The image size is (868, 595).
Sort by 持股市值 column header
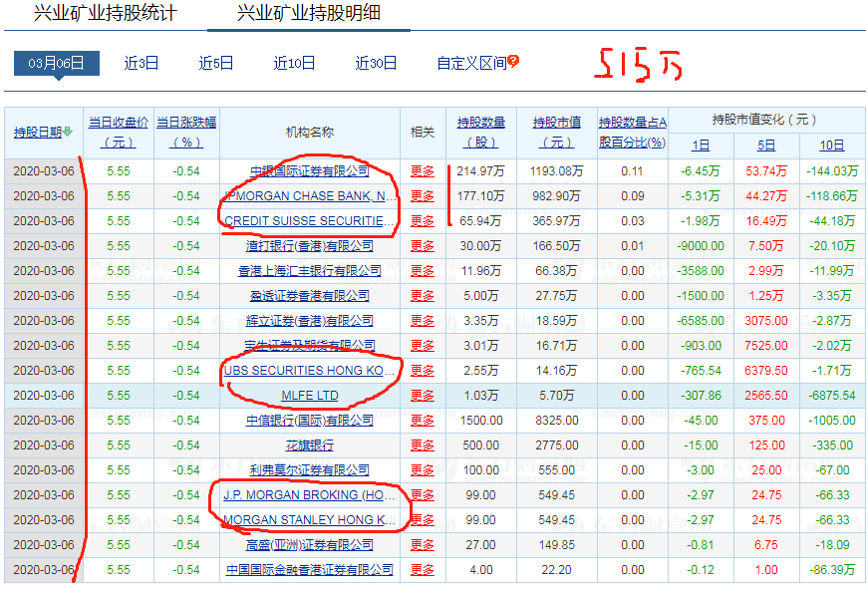tap(557, 133)
